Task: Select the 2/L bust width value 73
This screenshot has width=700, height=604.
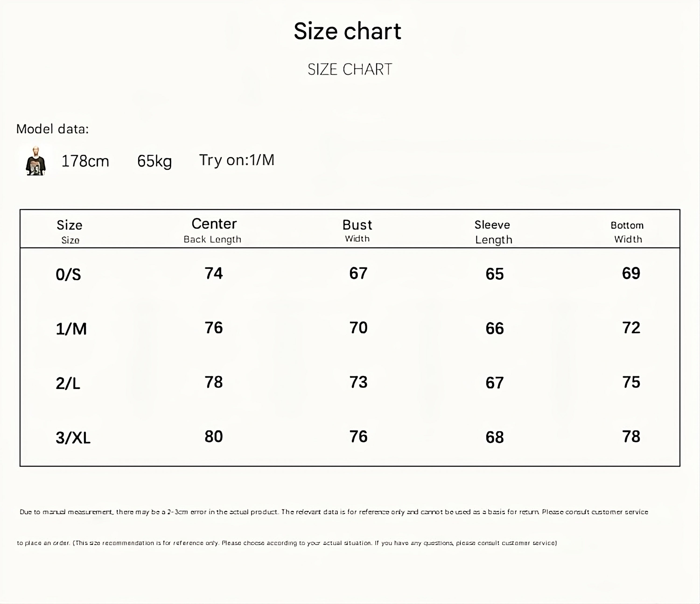Action: [358, 382]
